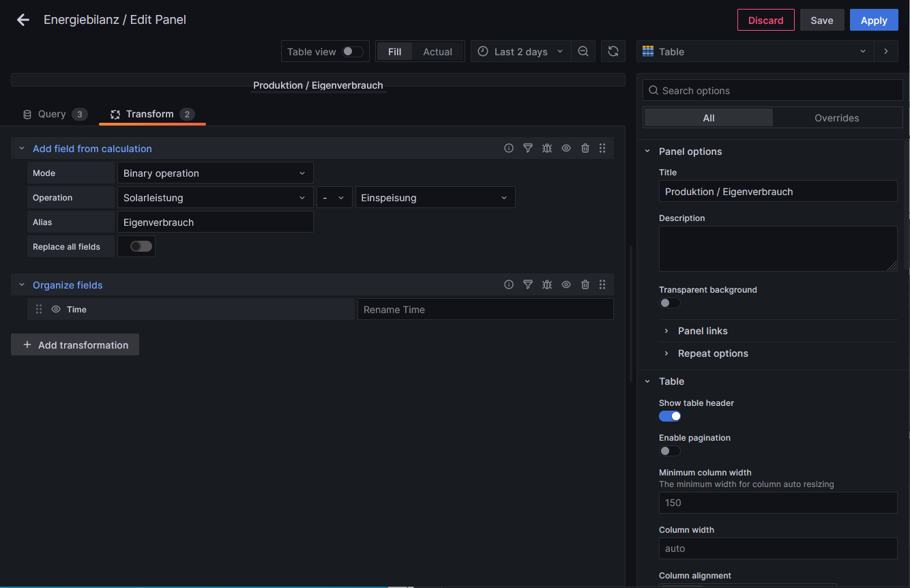Click the back arrow to leave Edit Panel
910x588 pixels.
pos(23,20)
